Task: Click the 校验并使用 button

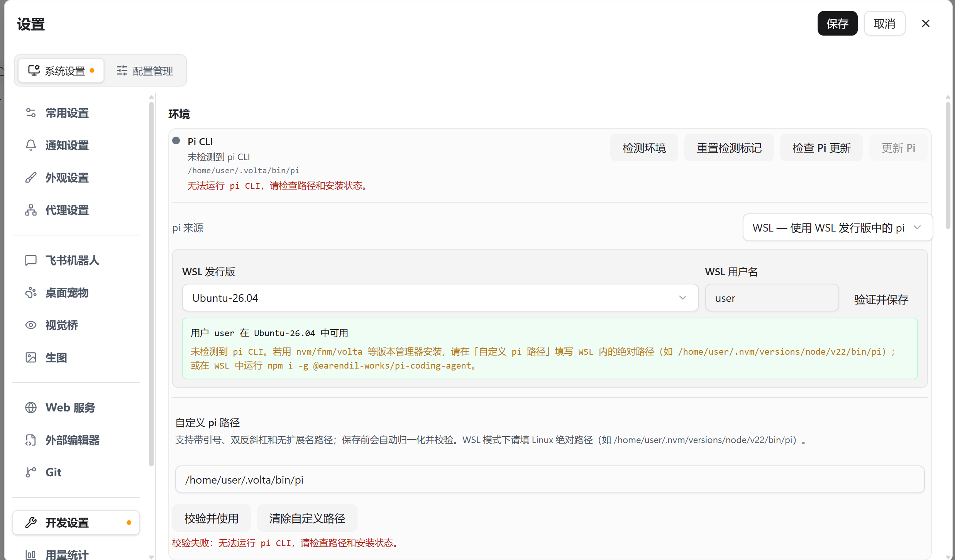Action: [212, 518]
